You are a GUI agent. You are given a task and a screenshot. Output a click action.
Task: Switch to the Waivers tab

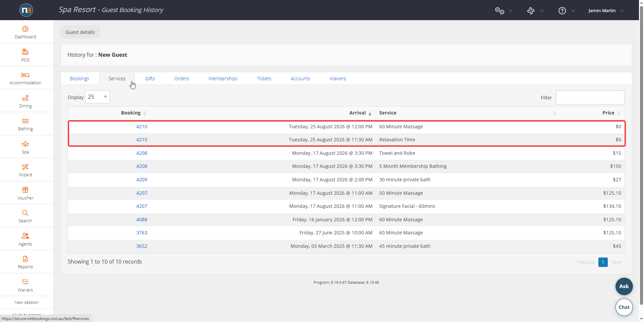[x=337, y=79]
